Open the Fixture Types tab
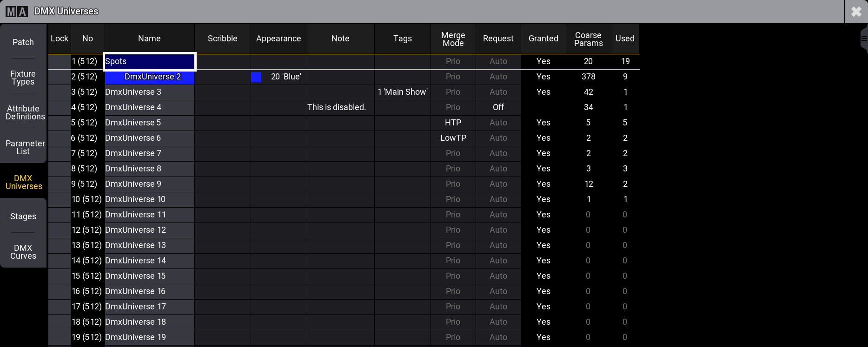The height and width of the screenshot is (347, 868). (x=23, y=78)
